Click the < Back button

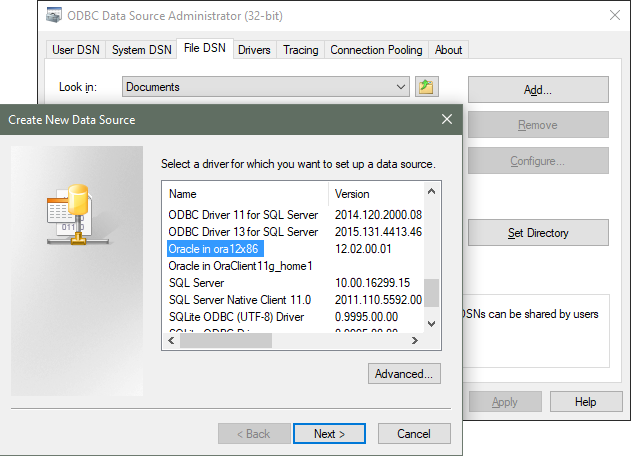click(254, 434)
